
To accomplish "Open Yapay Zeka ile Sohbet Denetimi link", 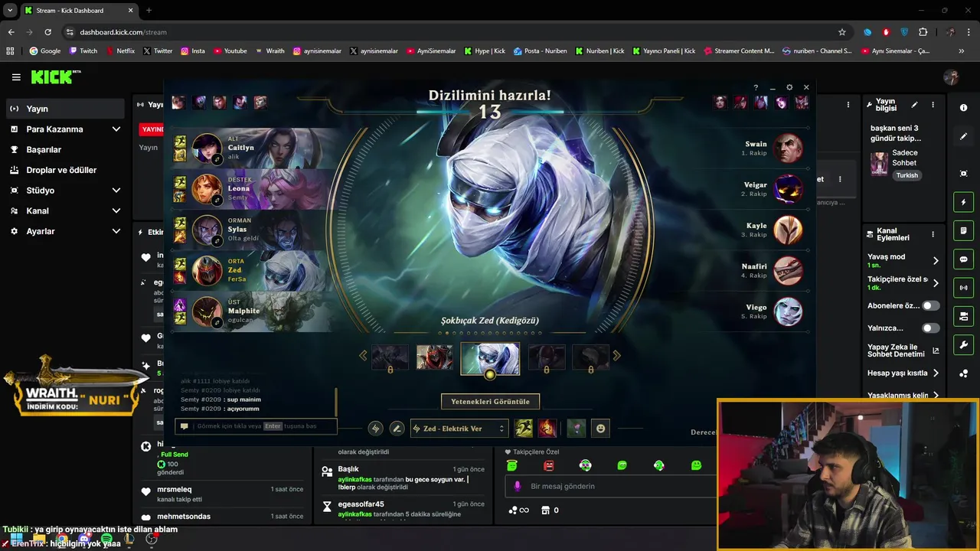I will (x=903, y=350).
